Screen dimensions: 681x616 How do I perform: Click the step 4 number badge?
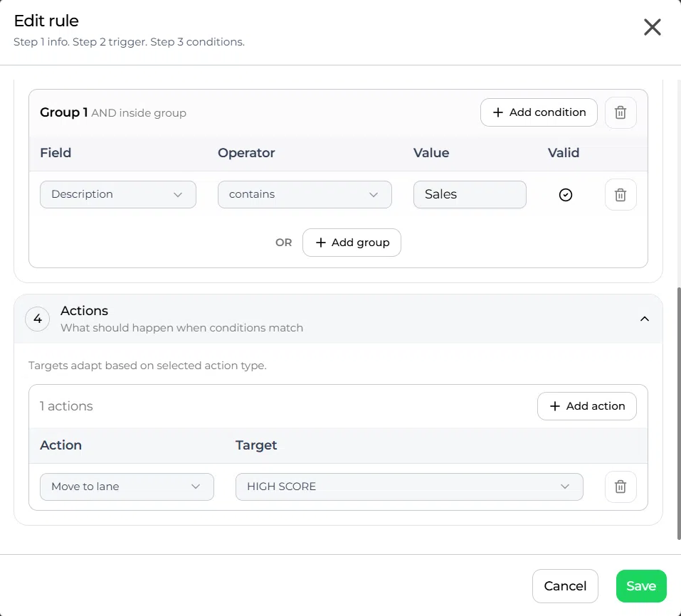[38, 319]
